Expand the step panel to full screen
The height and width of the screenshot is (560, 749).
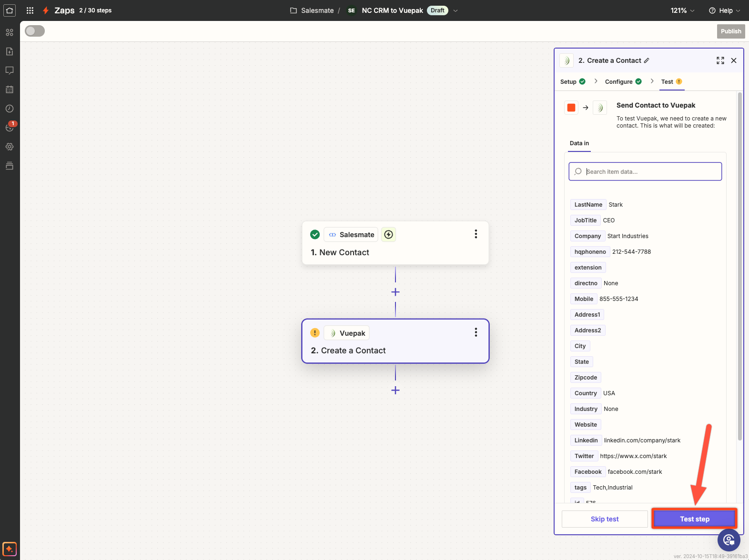(720, 60)
